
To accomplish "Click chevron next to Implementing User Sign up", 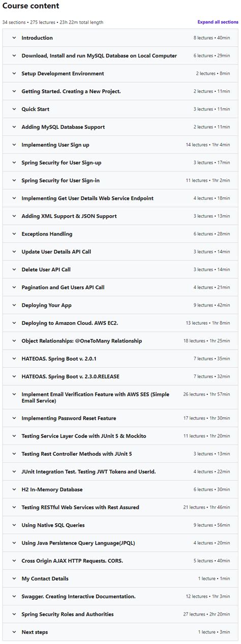I will click(x=14, y=145).
